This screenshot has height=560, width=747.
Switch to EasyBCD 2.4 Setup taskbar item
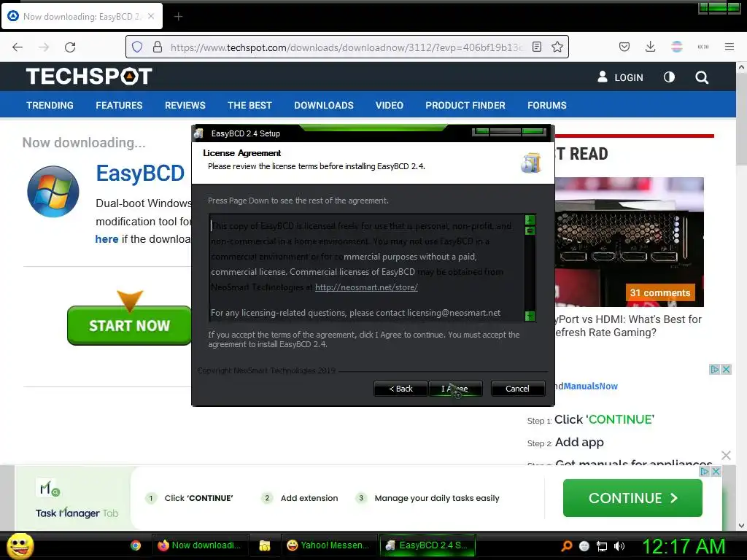click(427, 545)
